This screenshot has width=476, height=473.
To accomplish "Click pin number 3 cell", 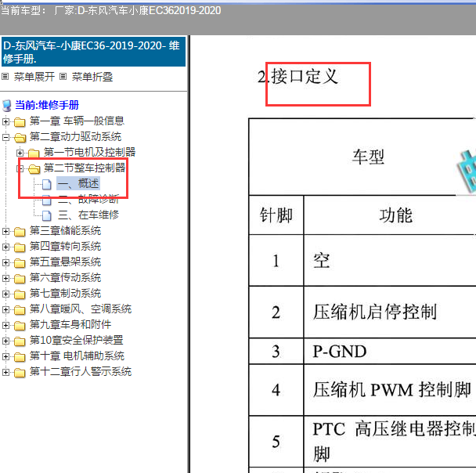I will click(276, 352).
